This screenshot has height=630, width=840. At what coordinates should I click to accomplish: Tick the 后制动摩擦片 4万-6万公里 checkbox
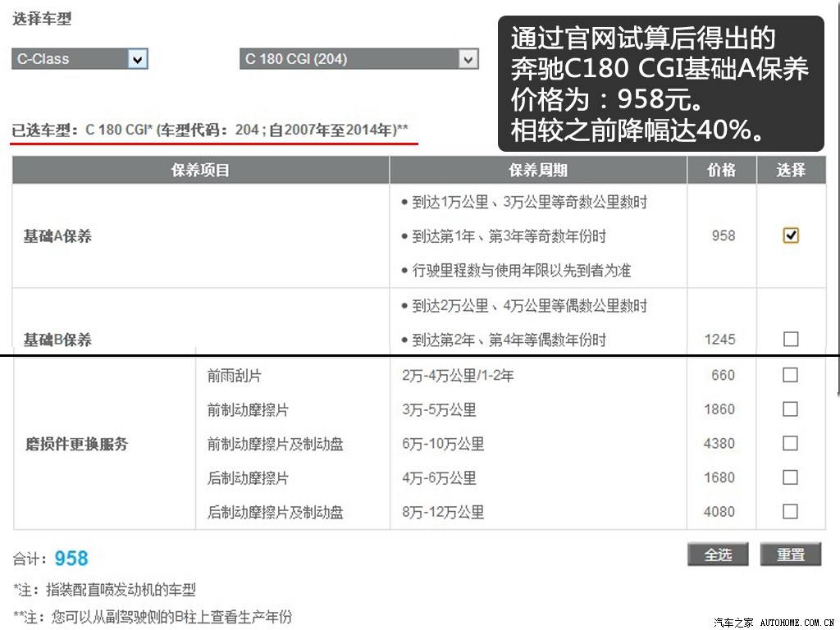tap(790, 477)
